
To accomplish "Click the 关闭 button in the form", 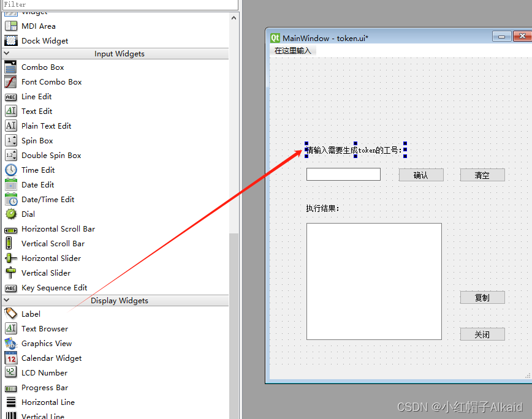I will point(482,334).
